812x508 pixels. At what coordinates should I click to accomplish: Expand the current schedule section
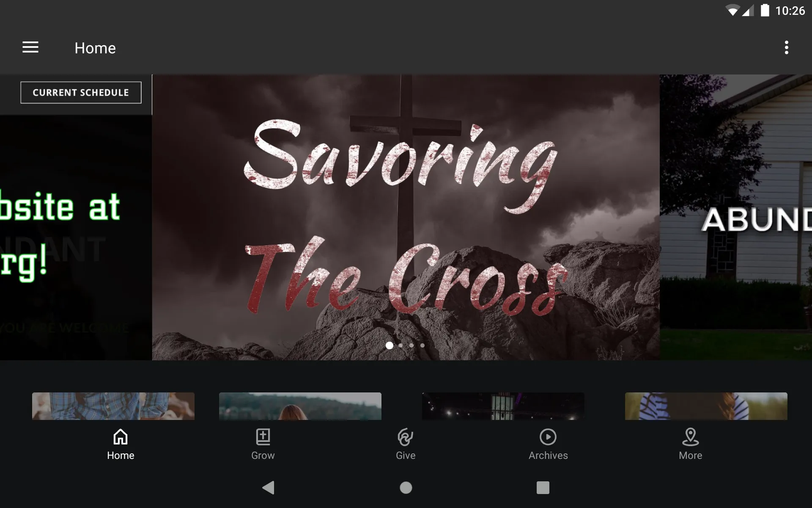coord(81,92)
